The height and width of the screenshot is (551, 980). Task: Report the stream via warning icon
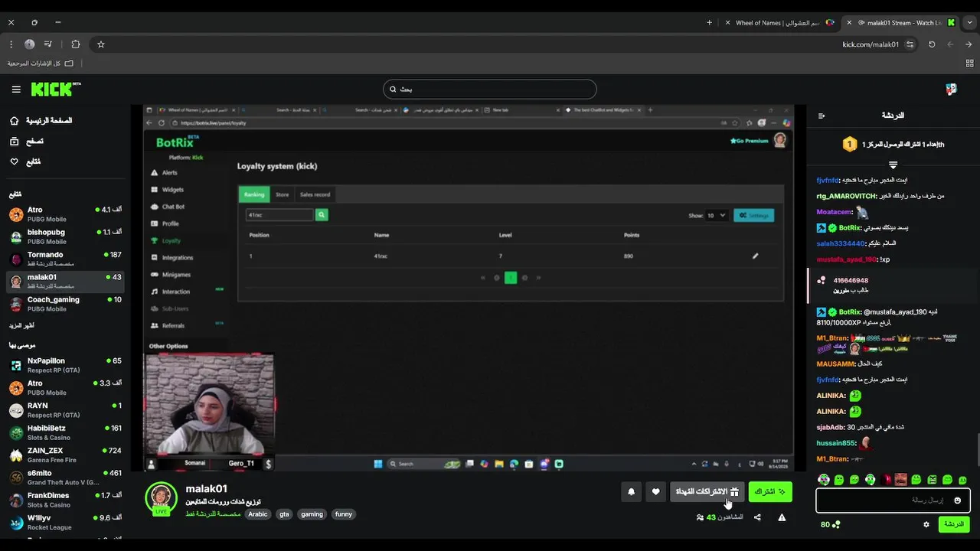click(x=782, y=517)
